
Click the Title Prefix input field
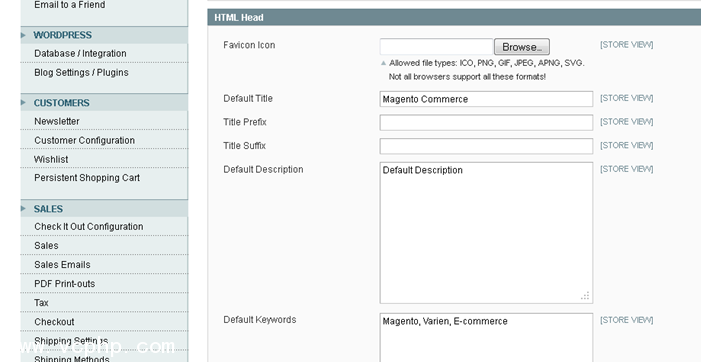click(x=486, y=122)
